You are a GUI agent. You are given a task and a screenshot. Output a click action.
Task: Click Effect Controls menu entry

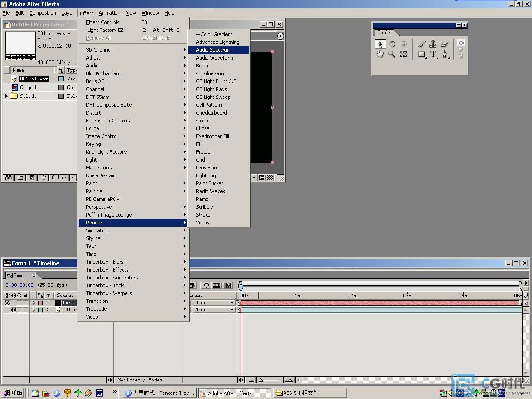[133, 22]
